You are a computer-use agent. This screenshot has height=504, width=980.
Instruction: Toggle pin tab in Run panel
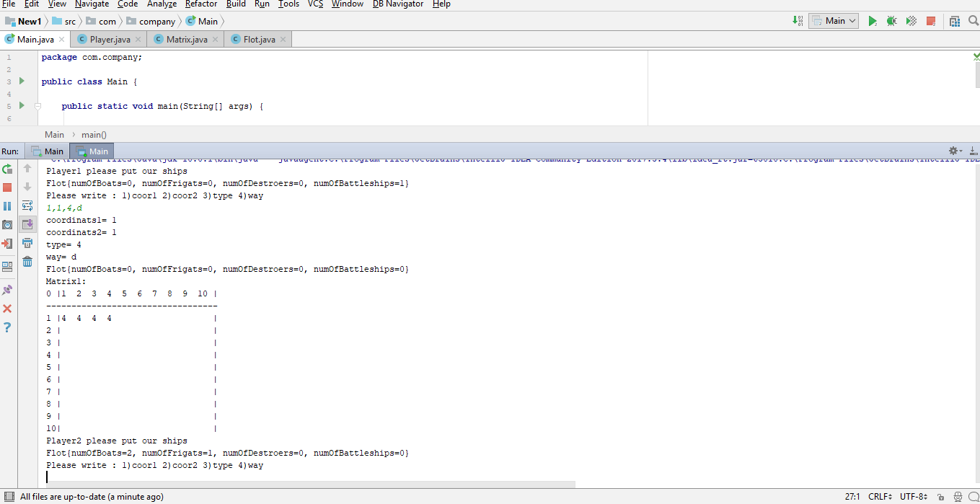tap(7, 290)
